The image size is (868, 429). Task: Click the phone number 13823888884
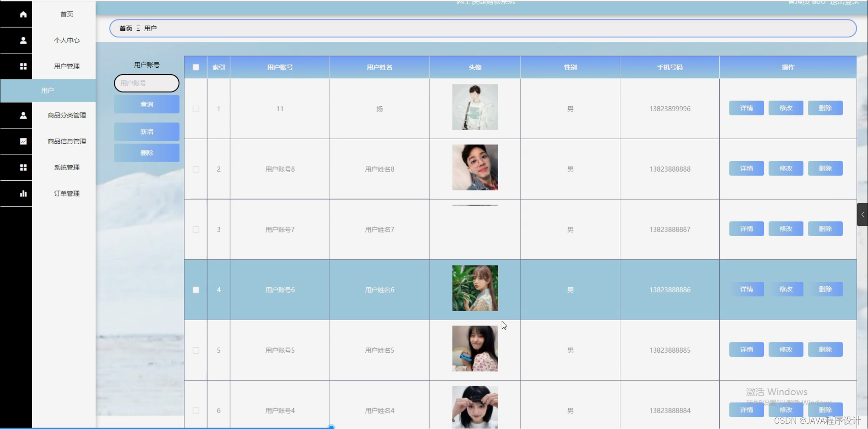670,411
